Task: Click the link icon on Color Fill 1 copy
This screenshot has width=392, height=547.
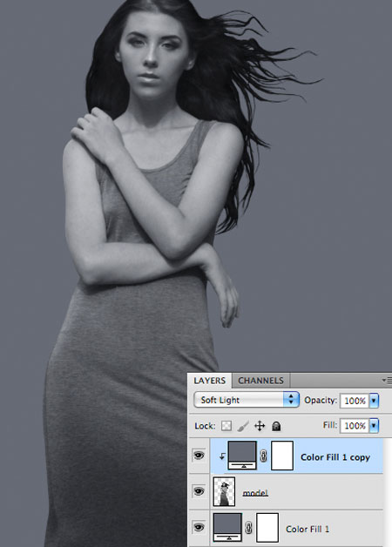Action: tap(264, 456)
